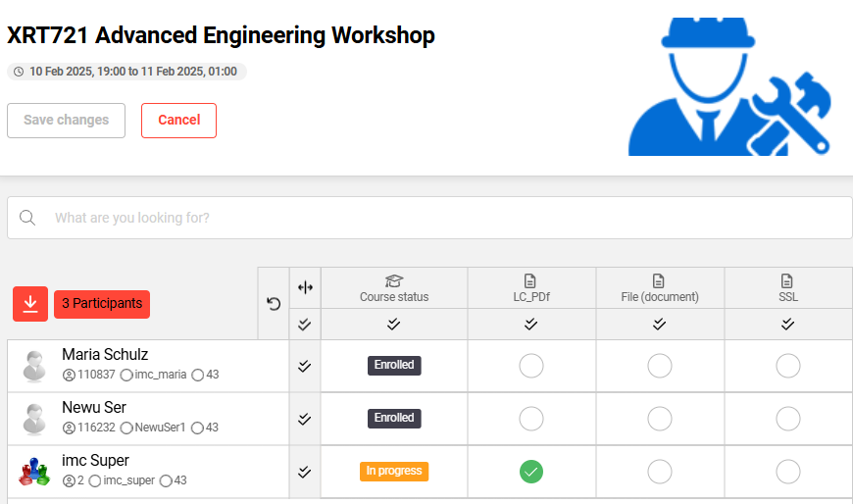Click the SSL column document icon

(787, 281)
